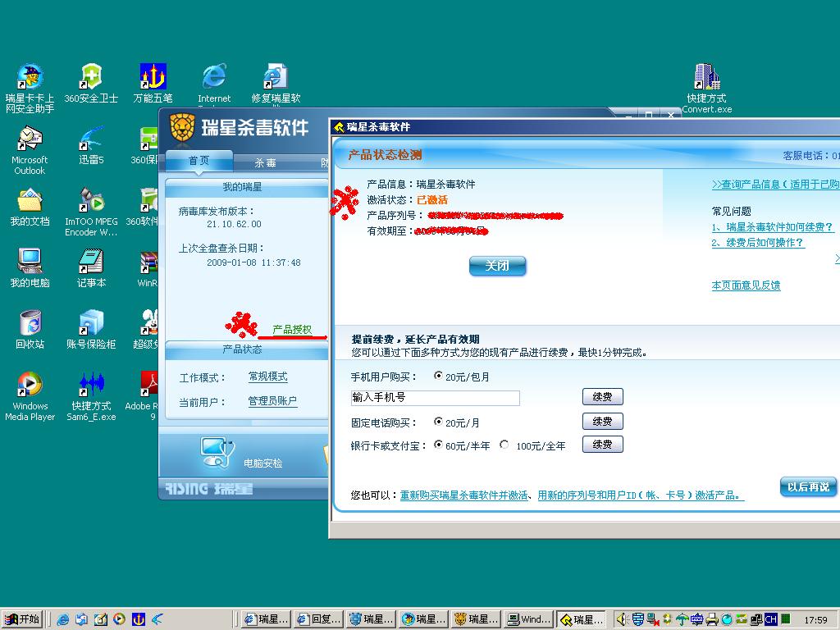Click the Rising lion logo icon
Viewport: 840px width, 630px height.
click(181, 127)
